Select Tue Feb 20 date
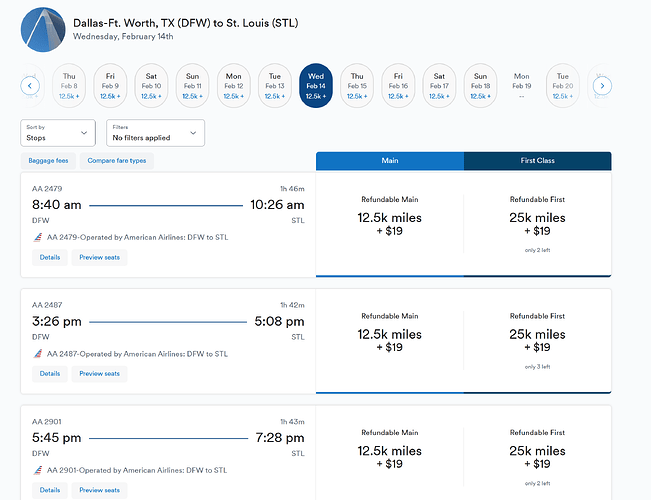The width and height of the screenshot is (651, 500). tap(563, 86)
